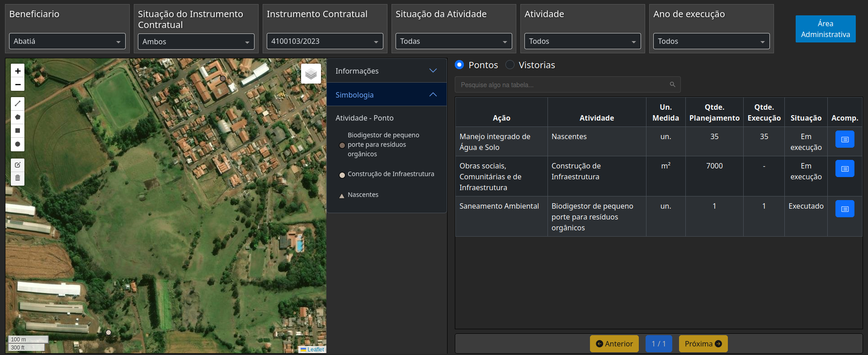Click the table search input field

[568, 84]
